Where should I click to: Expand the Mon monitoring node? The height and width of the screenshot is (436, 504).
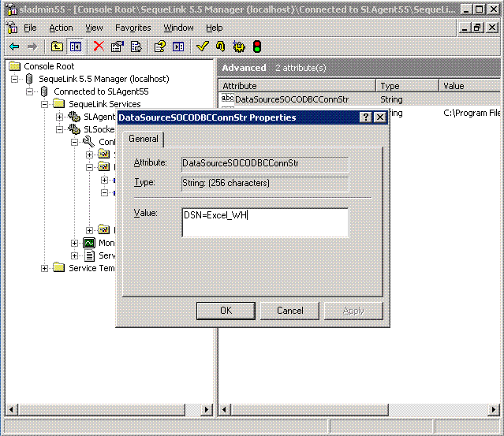click(75, 243)
